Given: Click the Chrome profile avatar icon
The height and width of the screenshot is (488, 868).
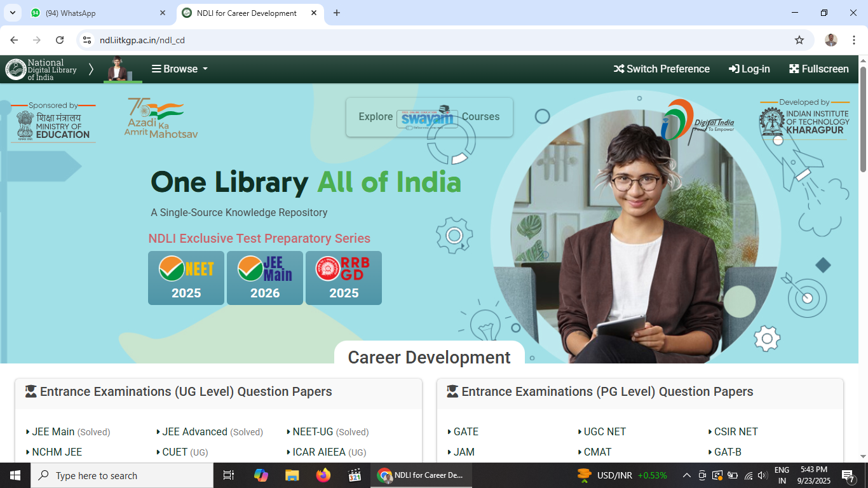Looking at the screenshot, I should (x=831, y=40).
